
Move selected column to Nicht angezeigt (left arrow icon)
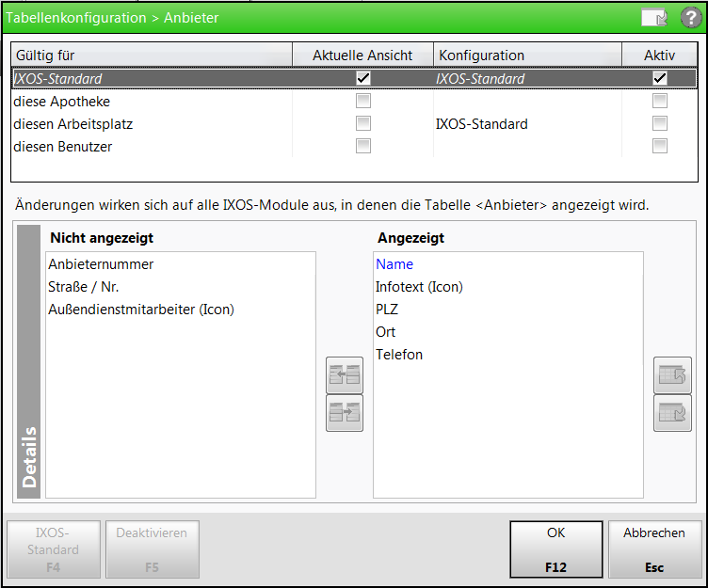[345, 375]
